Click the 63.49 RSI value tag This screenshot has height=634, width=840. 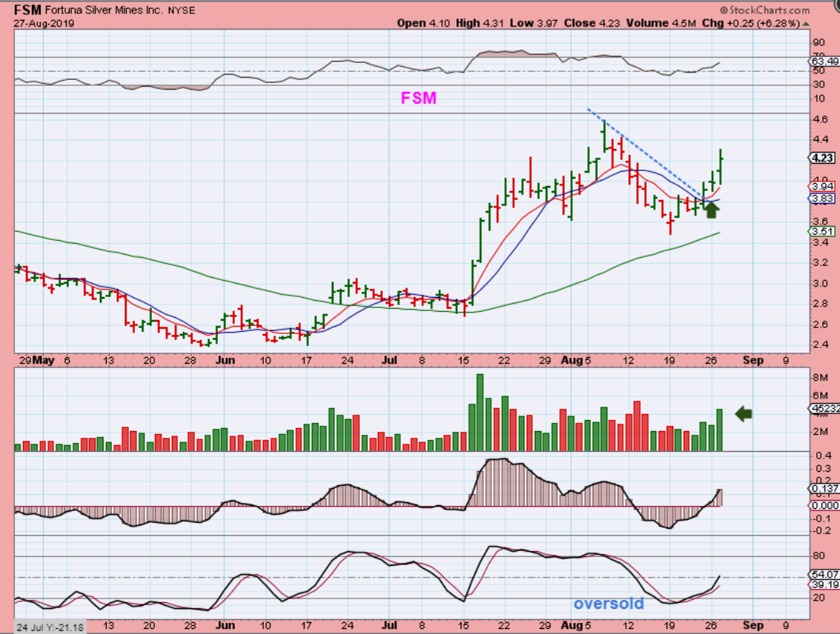(825, 61)
